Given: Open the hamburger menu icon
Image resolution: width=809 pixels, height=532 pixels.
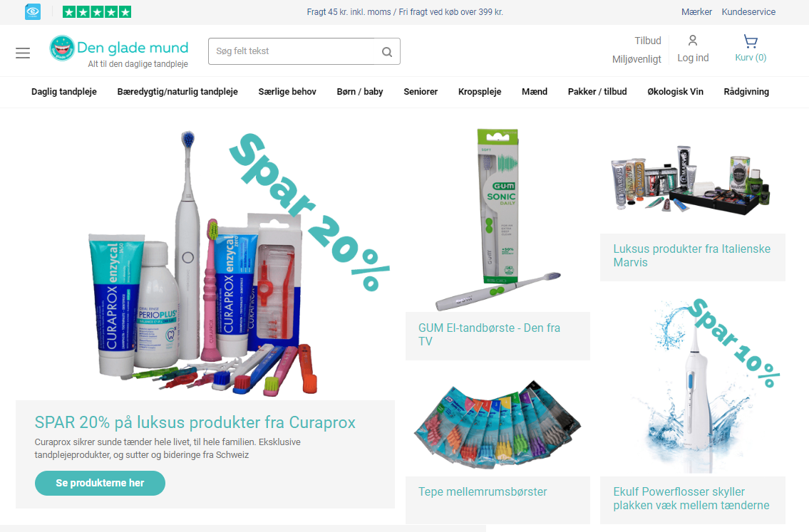Looking at the screenshot, I should (x=23, y=53).
